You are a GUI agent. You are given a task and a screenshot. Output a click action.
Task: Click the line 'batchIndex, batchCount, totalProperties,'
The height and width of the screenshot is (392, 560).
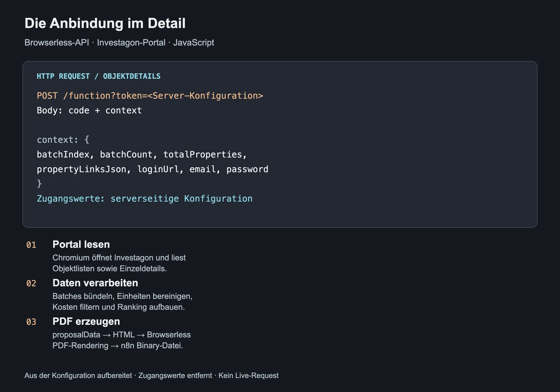click(142, 155)
